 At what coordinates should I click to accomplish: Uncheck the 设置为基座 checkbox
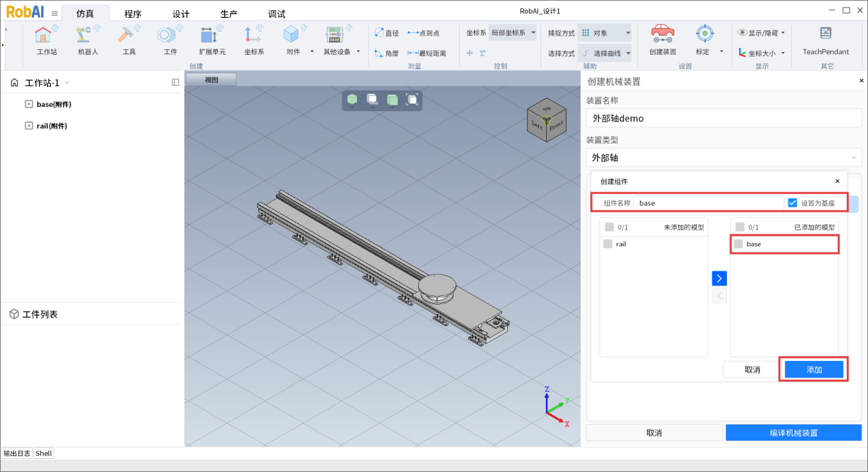pos(793,203)
